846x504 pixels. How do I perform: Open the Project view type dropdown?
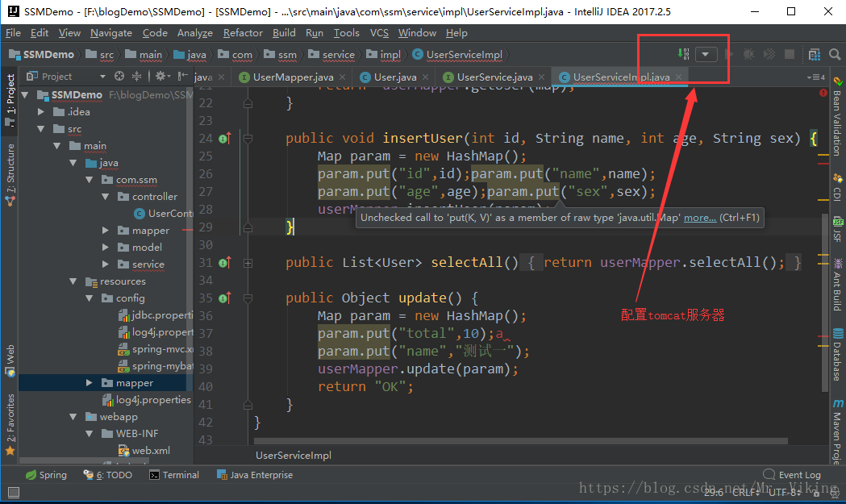pos(102,77)
